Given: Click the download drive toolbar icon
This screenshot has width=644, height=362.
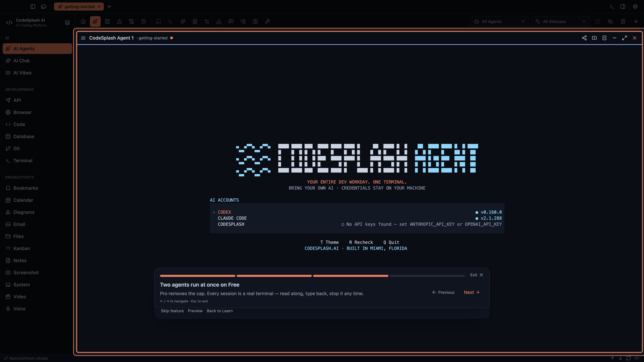Looking at the screenshot, I should [x=219, y=21].
